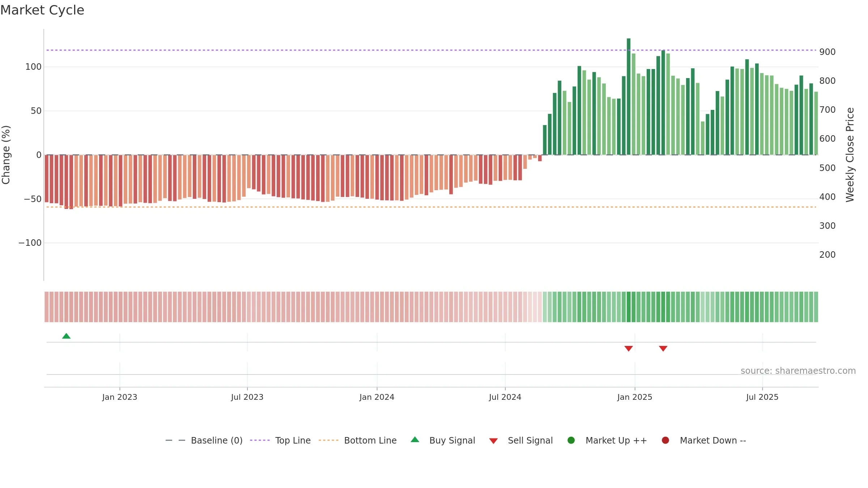Click the second red sell signal marker after Jan 2025
This screenshot has height=488, width=868.
pyautogui.click(x=663, y=348)
